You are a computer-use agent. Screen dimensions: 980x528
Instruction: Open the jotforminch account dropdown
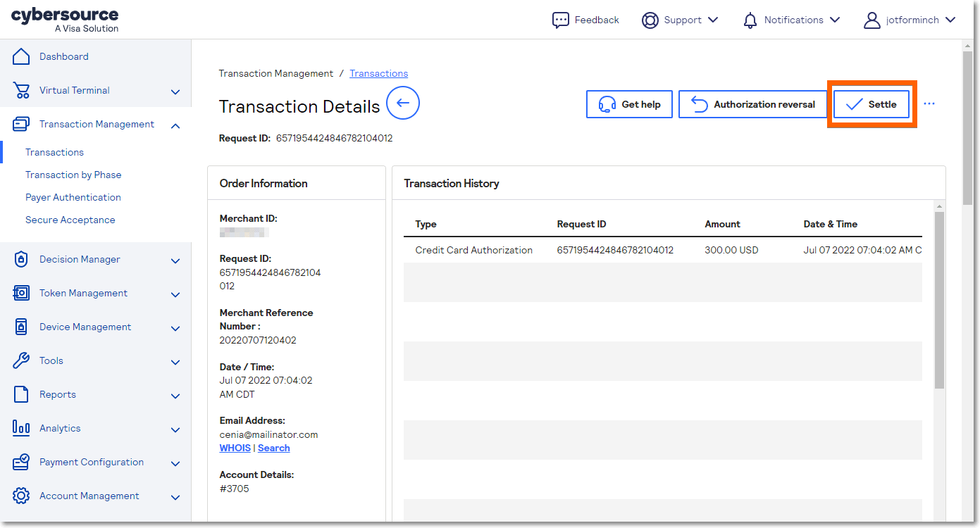(950, 20)
